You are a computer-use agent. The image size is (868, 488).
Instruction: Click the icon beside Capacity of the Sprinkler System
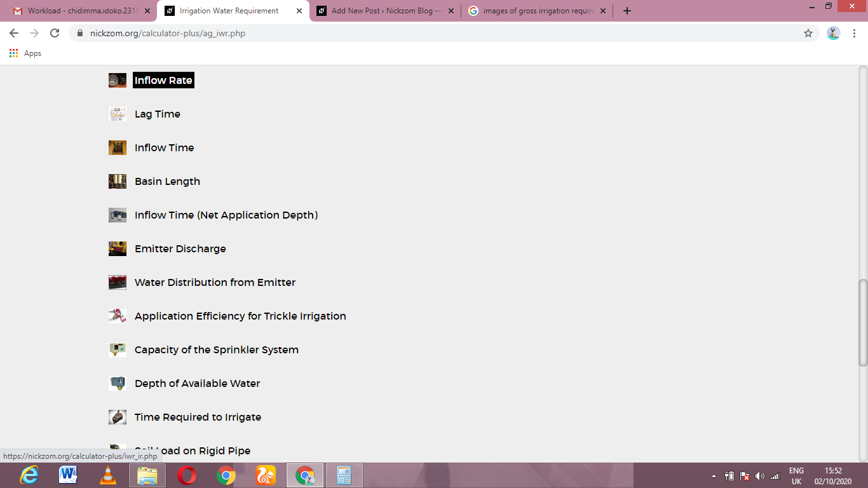[118, 350]
